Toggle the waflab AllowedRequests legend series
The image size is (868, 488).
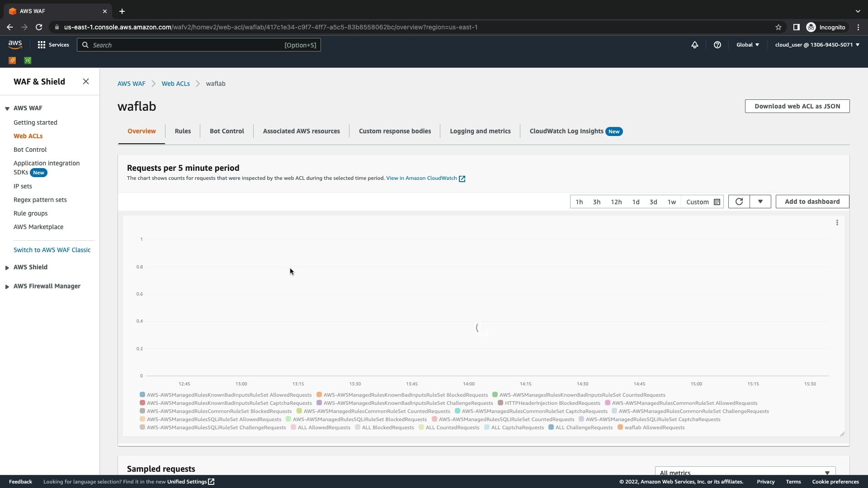coord(654,427)
